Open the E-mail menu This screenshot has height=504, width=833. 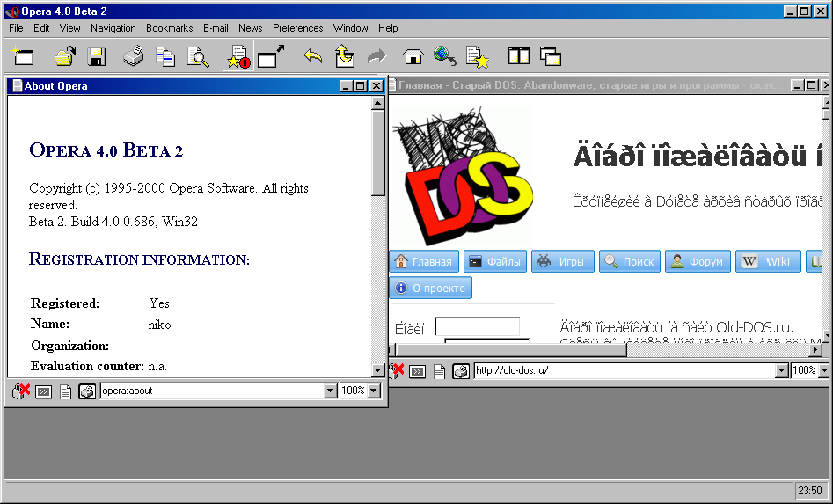(x=216, y=28)
